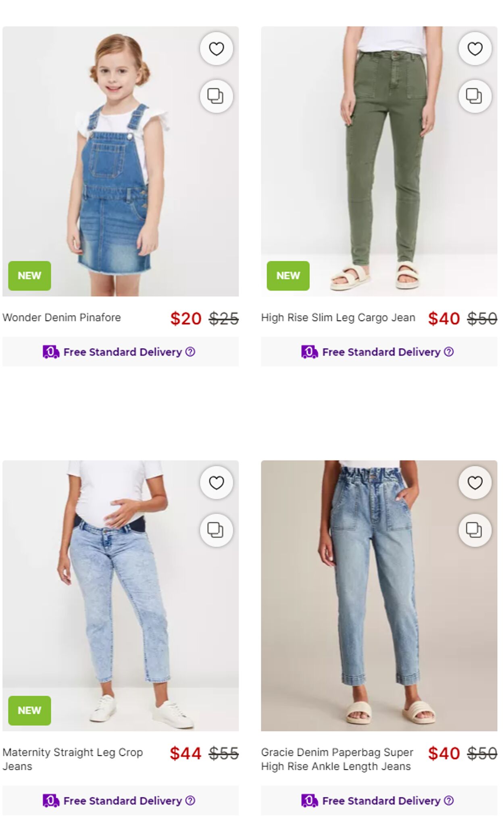Image resolution: width=504 pixels, height=819 pixels.
Task: Open compare icon on Wonder Denim Pinafore
Action: [x=216, y=96]
